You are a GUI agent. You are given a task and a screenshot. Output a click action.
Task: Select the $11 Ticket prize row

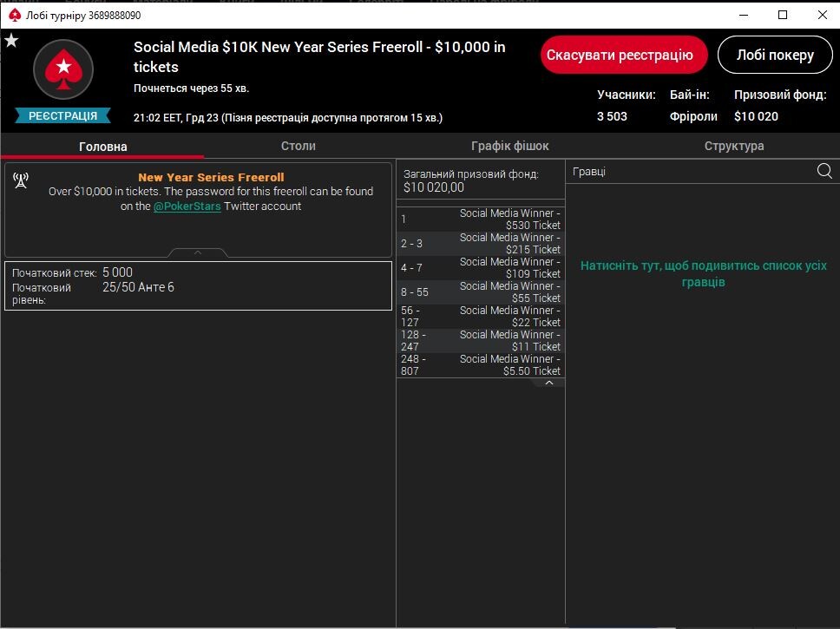click(x=481, y=340)
